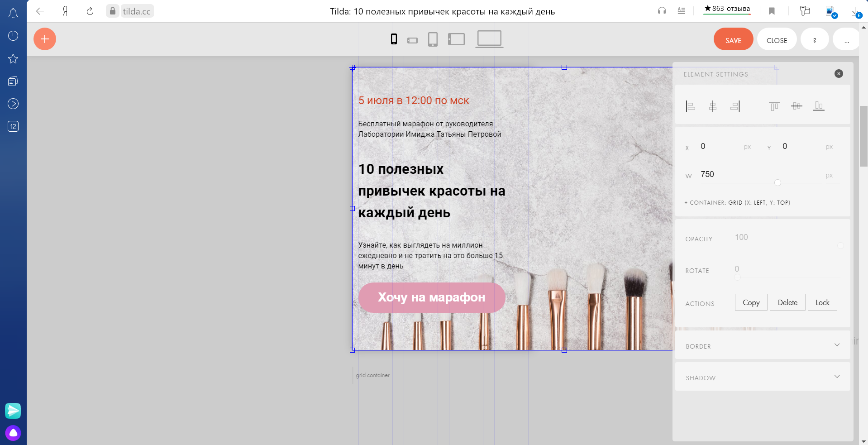Screen dimensions: 868x445
Task: Open tabs counter 12 in sidebar
Action: click(x=13, y=126)
